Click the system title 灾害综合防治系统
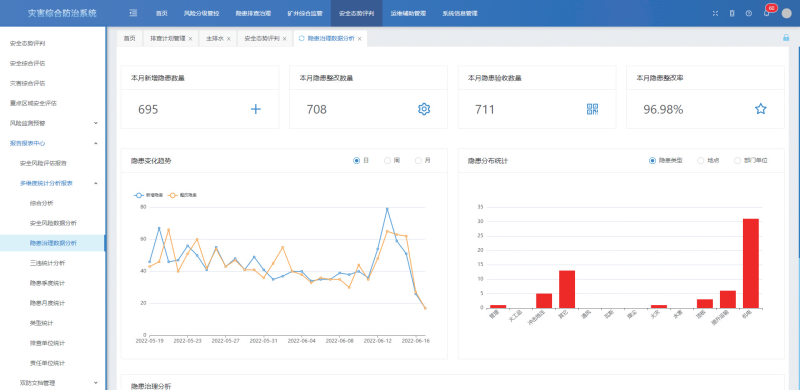 pyautogui.click(x=62, y=13)
